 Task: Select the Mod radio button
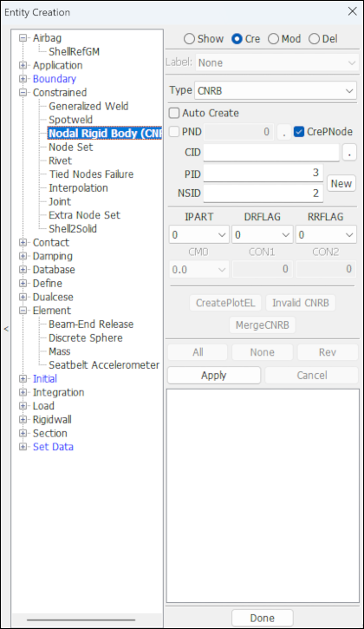273,39
